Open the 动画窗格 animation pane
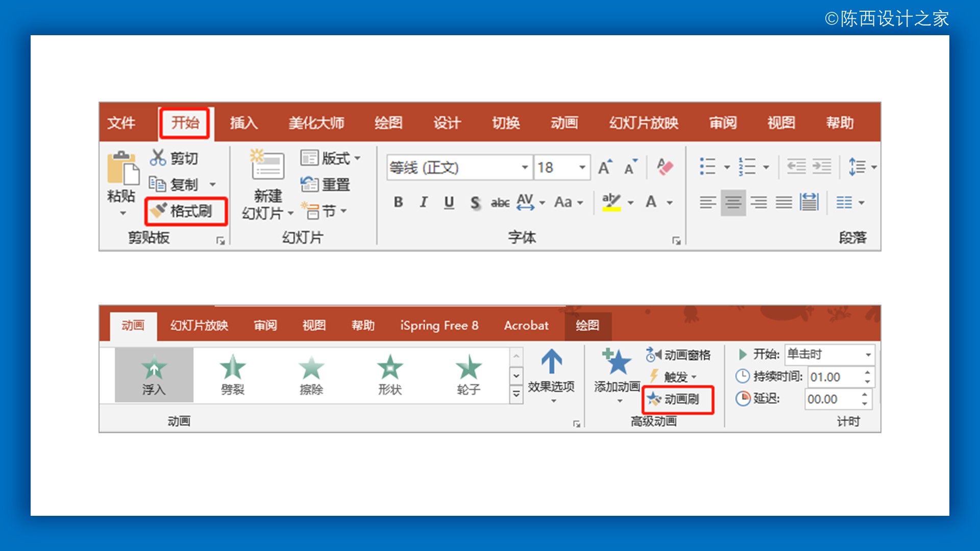The width and height of the screenshot is (980, 551). [x=678, y=355]
